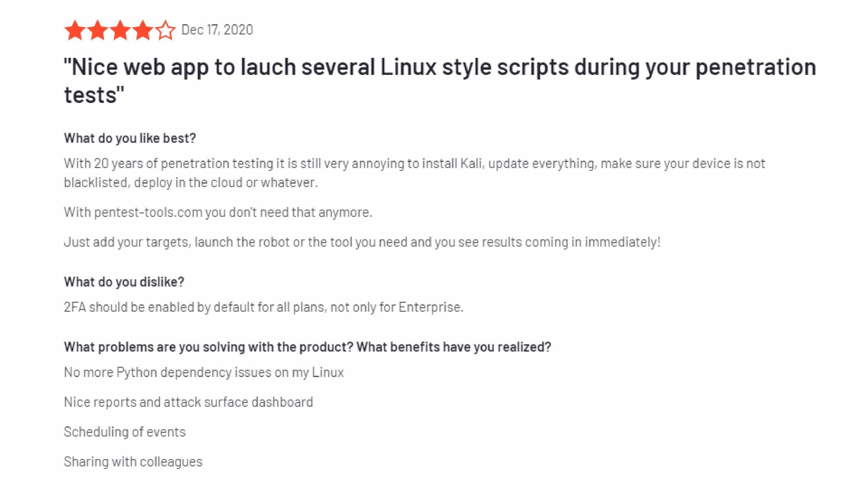This screenshot has height=488, width=868.
Task: Click the second filled star icon
Action: pyautogui.click(x=98, y=30)
